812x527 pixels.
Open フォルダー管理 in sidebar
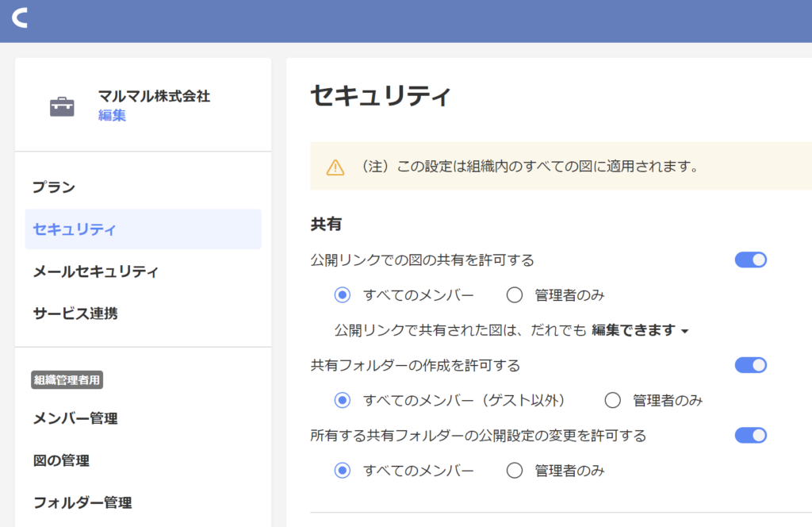click(82, 502)
